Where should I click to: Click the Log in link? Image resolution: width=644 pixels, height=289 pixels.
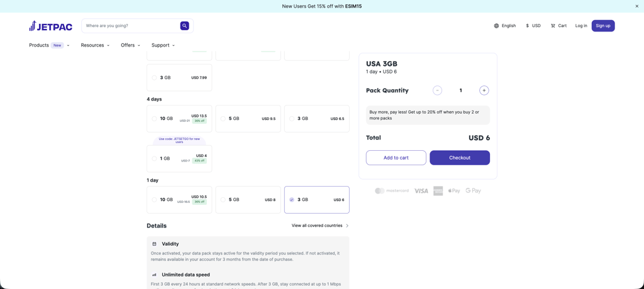point(581,26)
